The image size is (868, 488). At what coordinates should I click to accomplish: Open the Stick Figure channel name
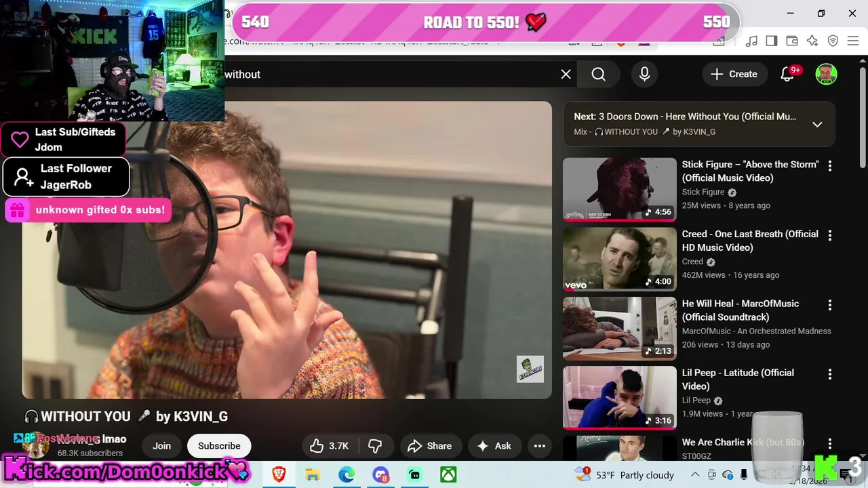(703, 192)
